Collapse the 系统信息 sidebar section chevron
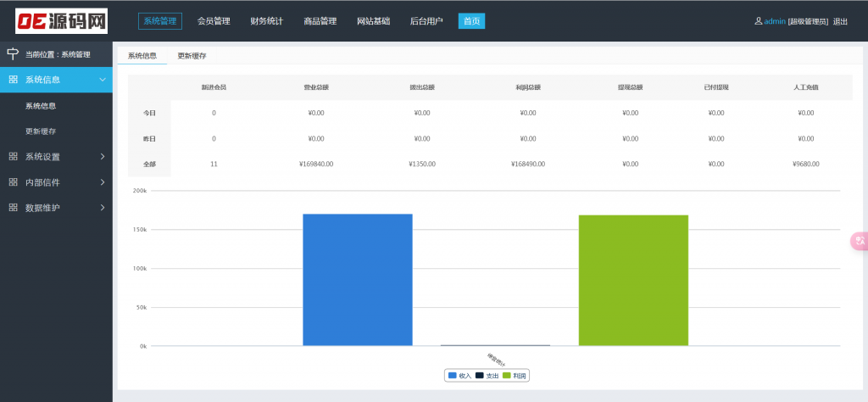 [x=103, y=80]
